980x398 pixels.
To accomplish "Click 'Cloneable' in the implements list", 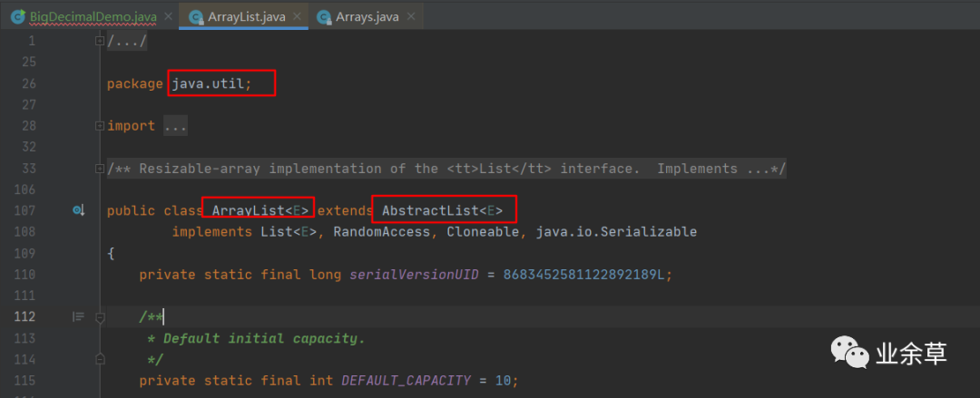I will coord(483,232).
